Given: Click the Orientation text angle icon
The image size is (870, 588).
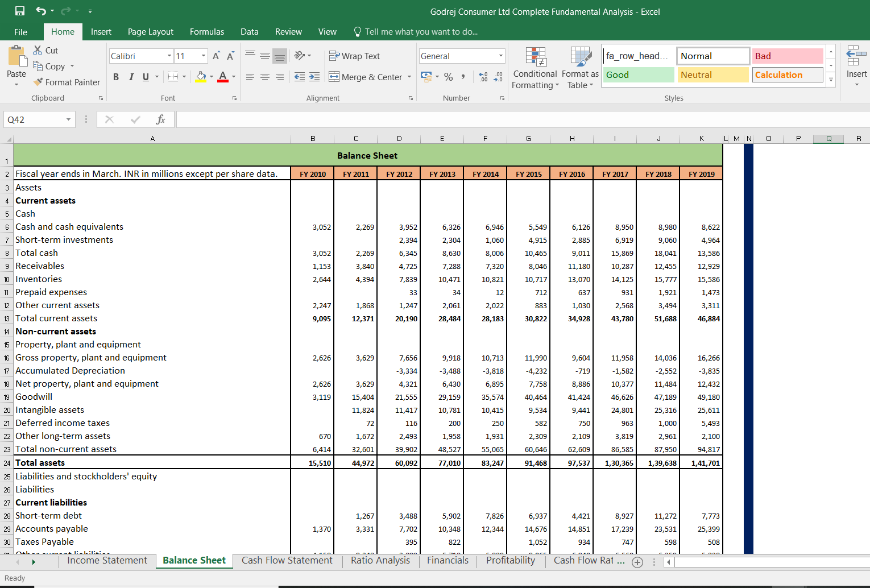Looking at the screenshot, I should tap(300, 55).
